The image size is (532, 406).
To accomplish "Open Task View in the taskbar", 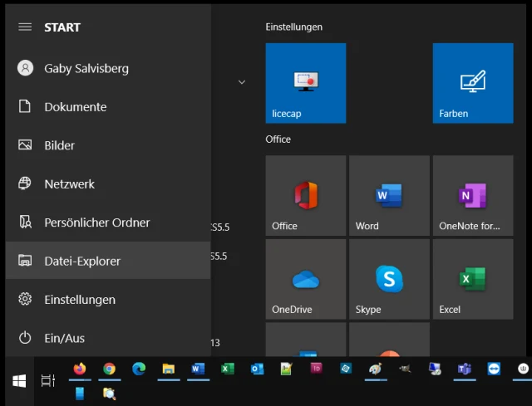I will click(x=48, y=380).
